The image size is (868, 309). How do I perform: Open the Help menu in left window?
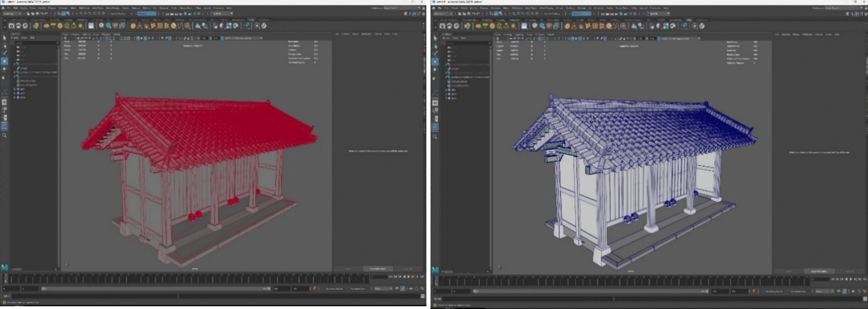pyautogui.click(x=229, y=8)
